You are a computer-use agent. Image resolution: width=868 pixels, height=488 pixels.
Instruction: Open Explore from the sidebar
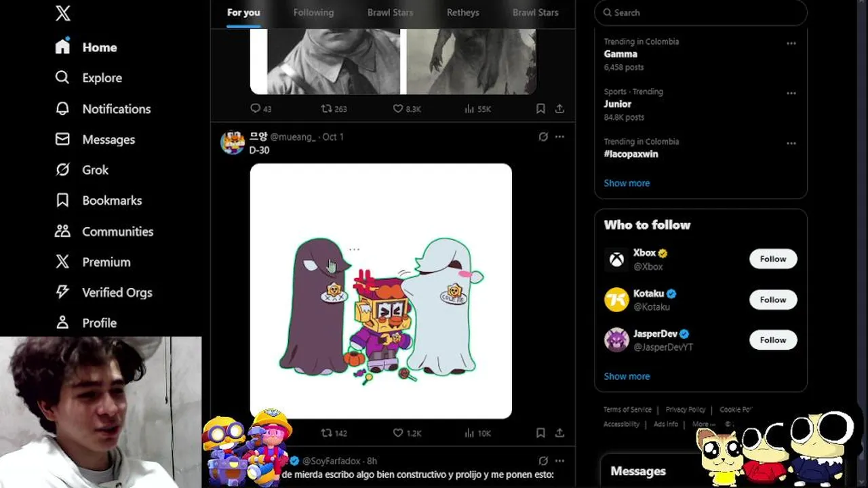tap(88, 78)
